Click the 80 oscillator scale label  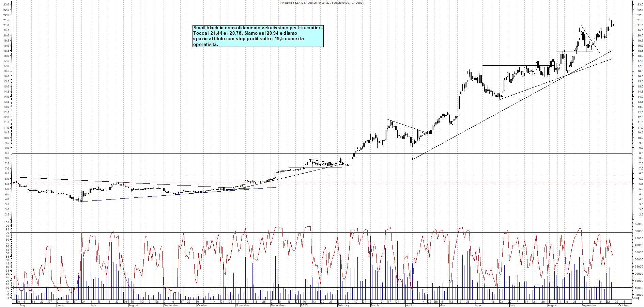(x=7, y=240)
